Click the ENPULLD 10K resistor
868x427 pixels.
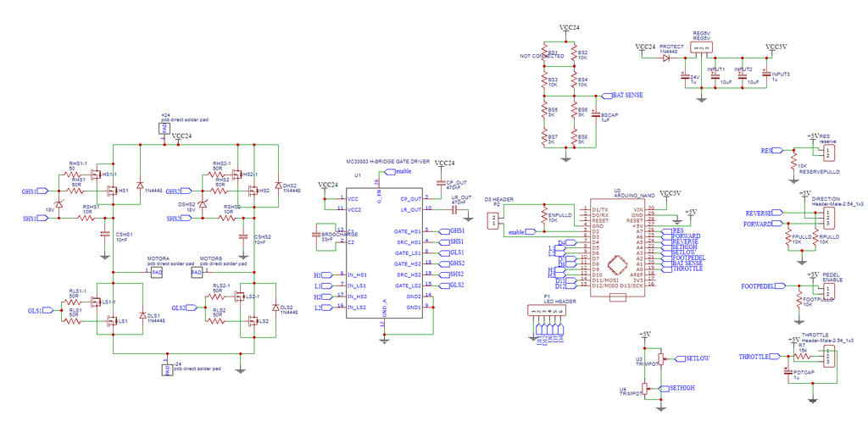click(x=543, y=215)
